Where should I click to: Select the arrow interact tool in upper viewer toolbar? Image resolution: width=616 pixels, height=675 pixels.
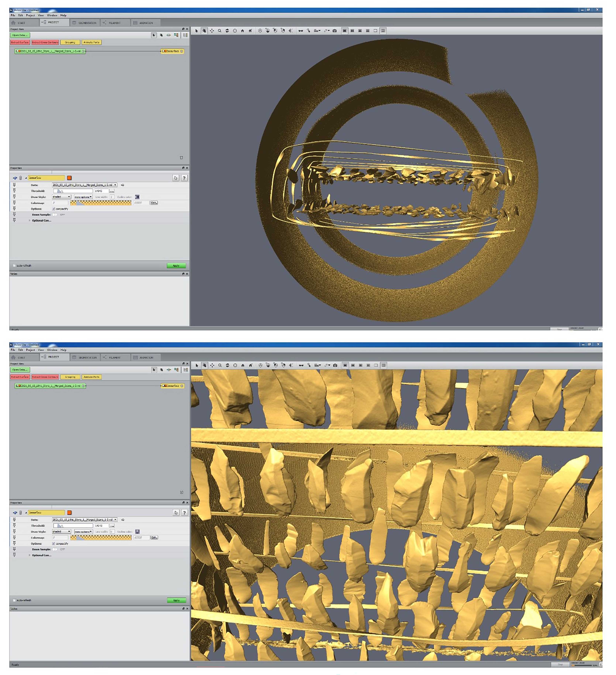tap(196, 31)
